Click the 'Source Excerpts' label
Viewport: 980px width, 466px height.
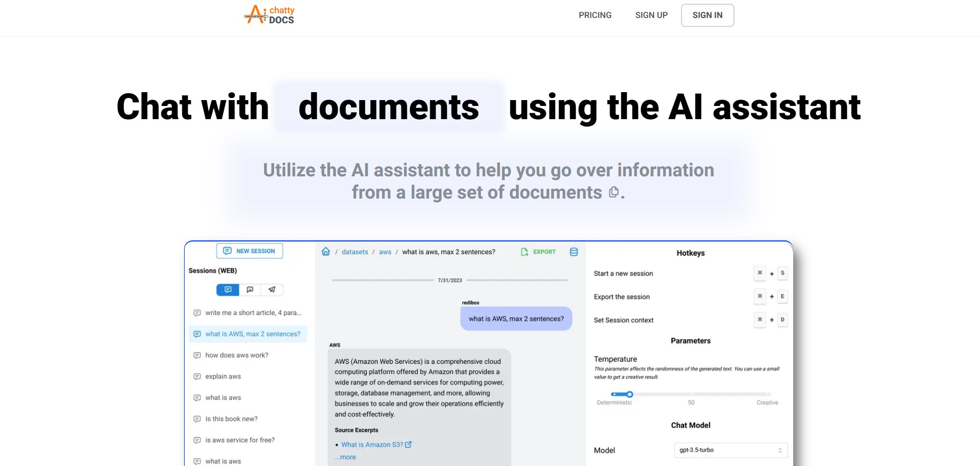(x=357, y=430)
